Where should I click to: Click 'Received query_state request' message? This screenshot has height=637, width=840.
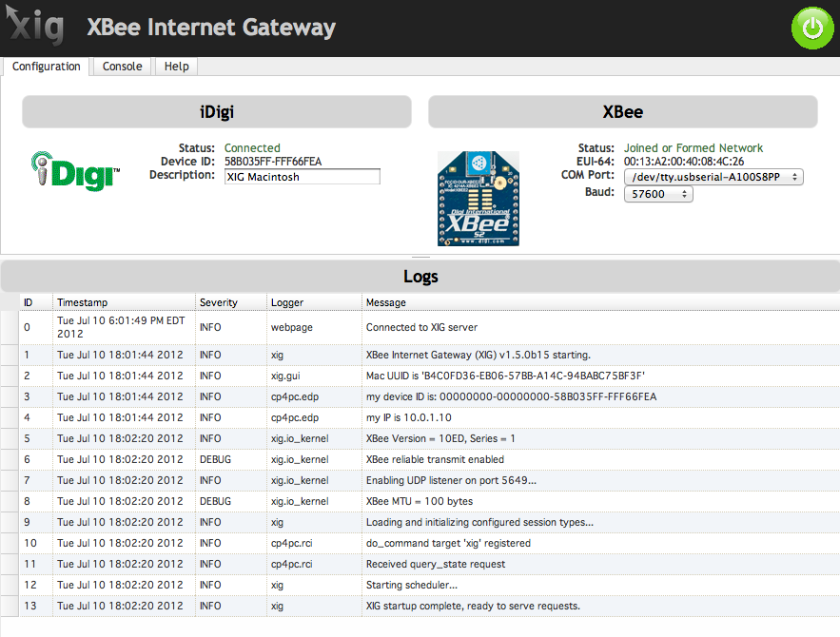coord(436,564)
